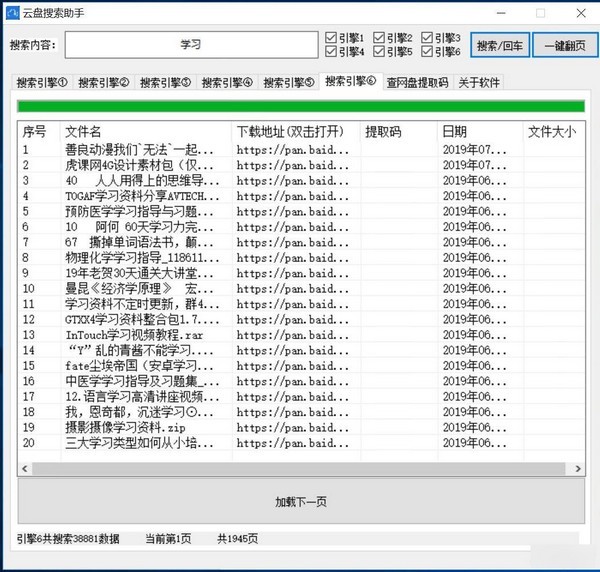
Task: Select row 12.语言学习高清讲座视频...
Action: pos(301,397)
